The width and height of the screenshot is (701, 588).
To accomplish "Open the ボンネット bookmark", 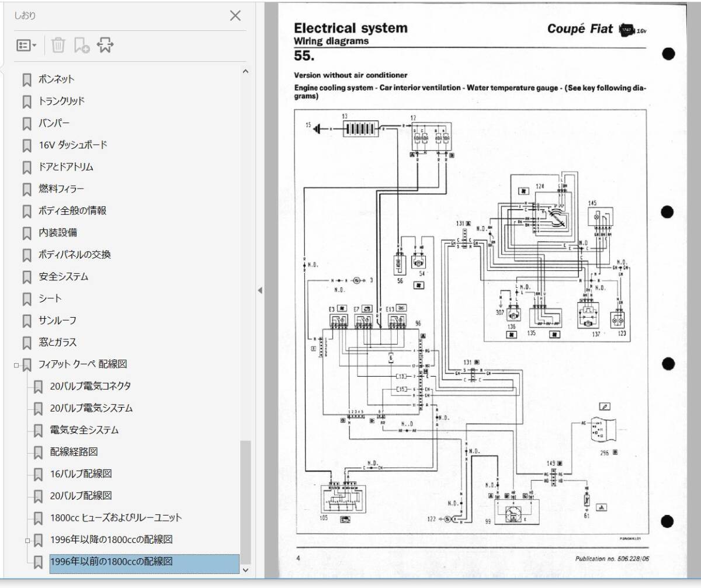I will [x=57, y=79].
